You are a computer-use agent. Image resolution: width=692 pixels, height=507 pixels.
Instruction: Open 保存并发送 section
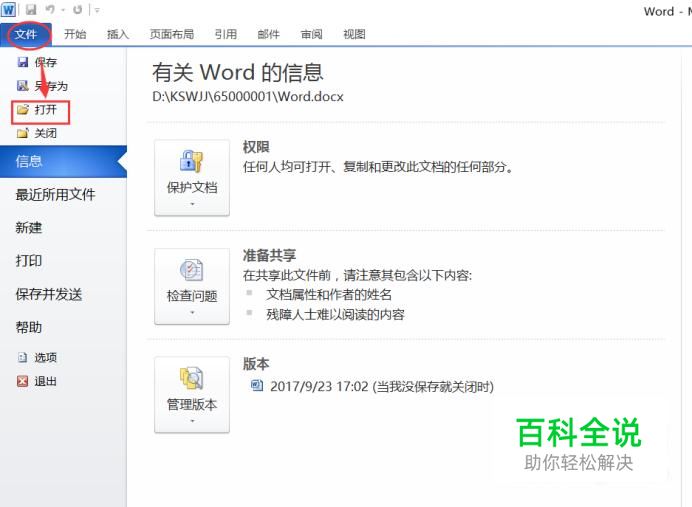pos(49,294)
